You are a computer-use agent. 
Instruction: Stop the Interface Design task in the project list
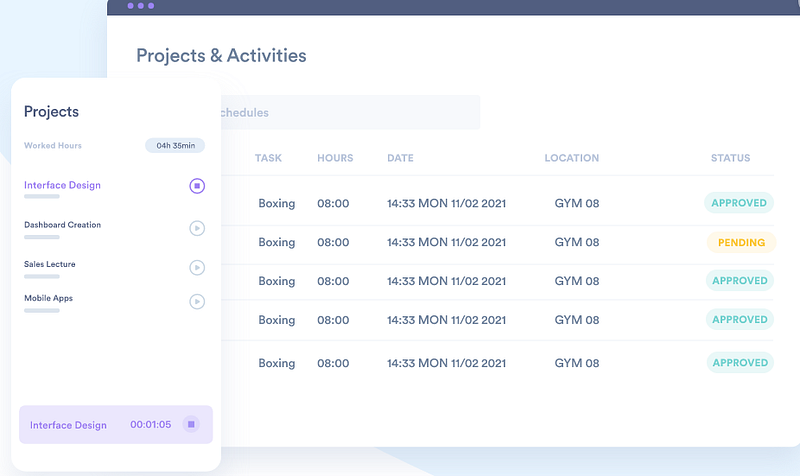197,186
